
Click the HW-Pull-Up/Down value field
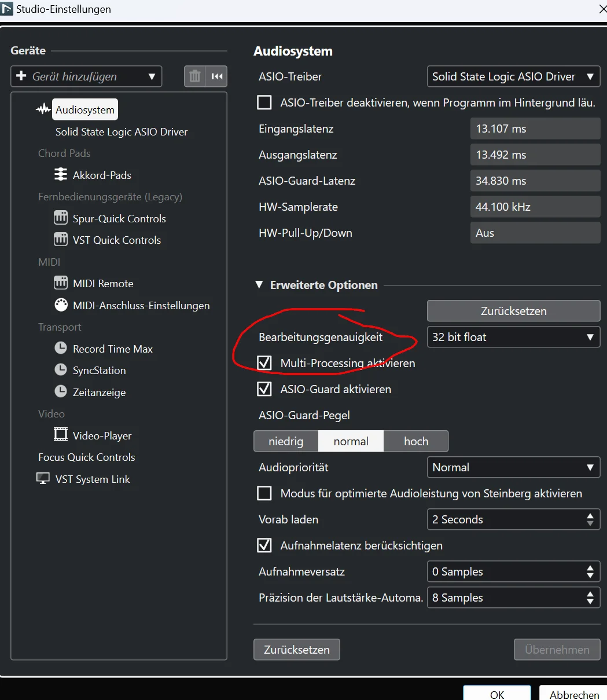[x=535, y=233]
